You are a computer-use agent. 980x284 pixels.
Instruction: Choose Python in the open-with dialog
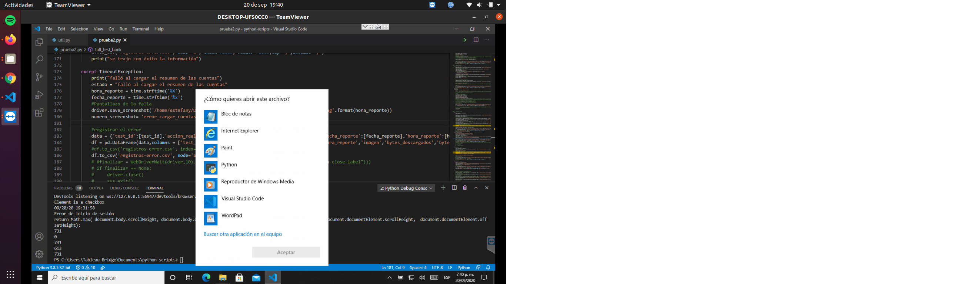point(262,168)
